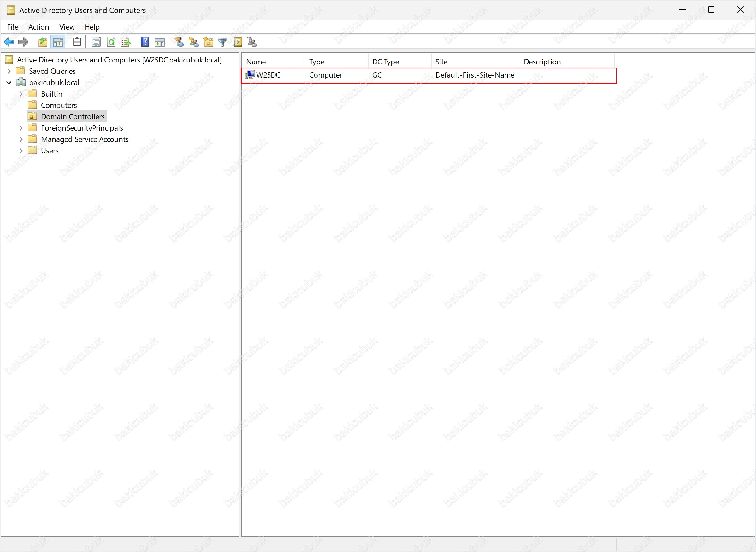Select the Users folder
The height and width of the screenshot is (552, 756).
point(50,151)
